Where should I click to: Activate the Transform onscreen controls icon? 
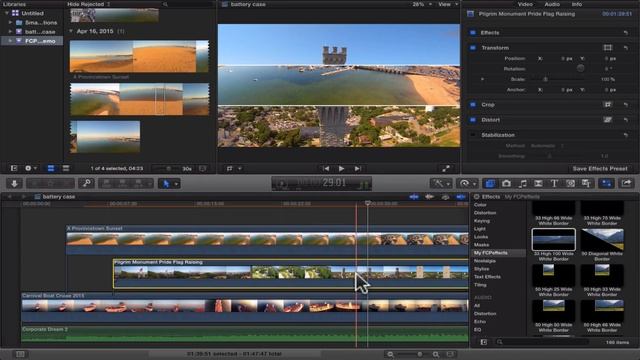tap(607, 48)
